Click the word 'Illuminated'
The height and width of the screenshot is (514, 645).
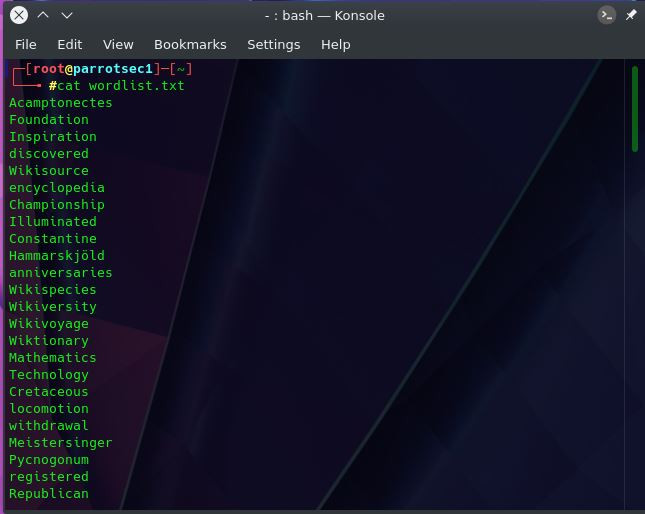(53, 222)
